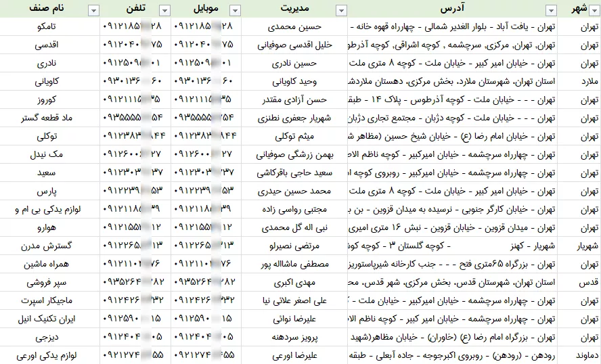Select address cell mentioning نبش ۱۶ متری امیری
This screenshot has height=364, width=601.
452,227
